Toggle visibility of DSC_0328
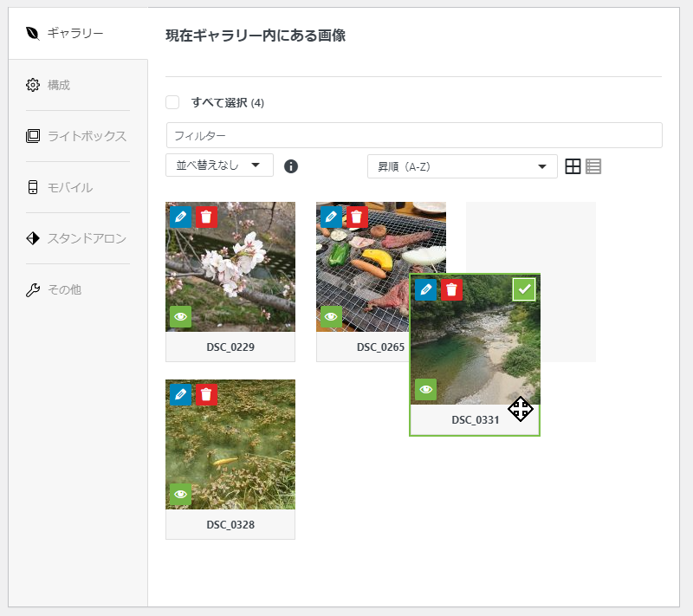The width and height of the screenshot is (693, 616). [181, 494]
